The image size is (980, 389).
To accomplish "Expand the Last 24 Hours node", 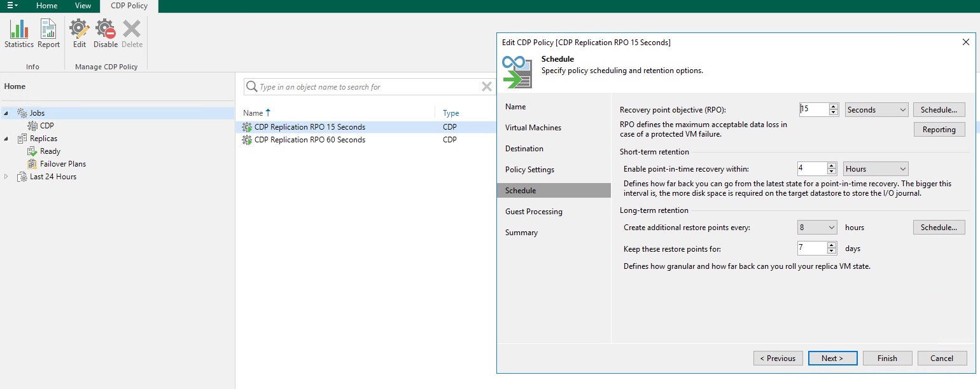I will (x=6, y=177).
